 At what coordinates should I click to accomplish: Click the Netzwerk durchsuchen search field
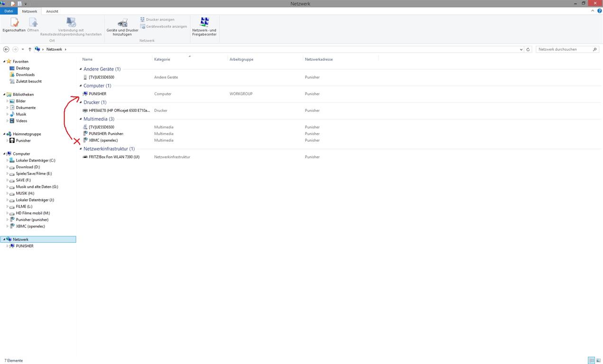click(x=567, y=49)
